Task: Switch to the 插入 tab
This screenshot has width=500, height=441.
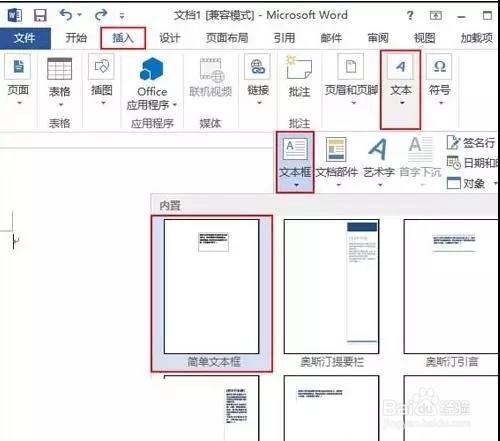Action: tap(123, 38)
